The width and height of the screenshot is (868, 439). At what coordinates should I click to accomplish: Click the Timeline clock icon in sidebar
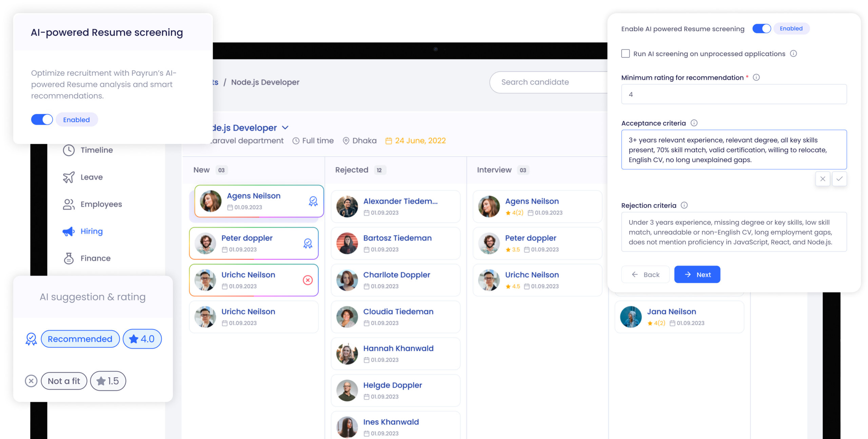(69, 150)
